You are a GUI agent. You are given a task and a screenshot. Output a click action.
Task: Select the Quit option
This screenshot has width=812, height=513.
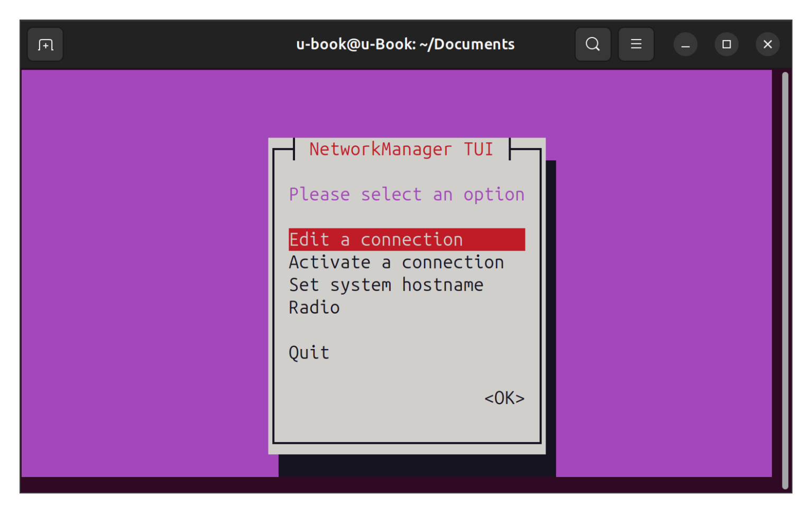[309, 353]
